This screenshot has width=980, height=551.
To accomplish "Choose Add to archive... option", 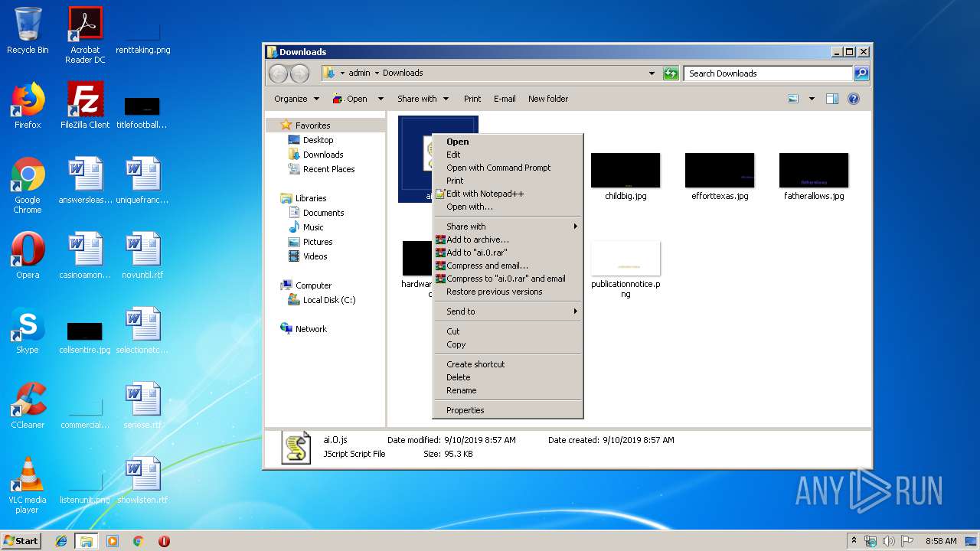I will [x=508, y=240].
